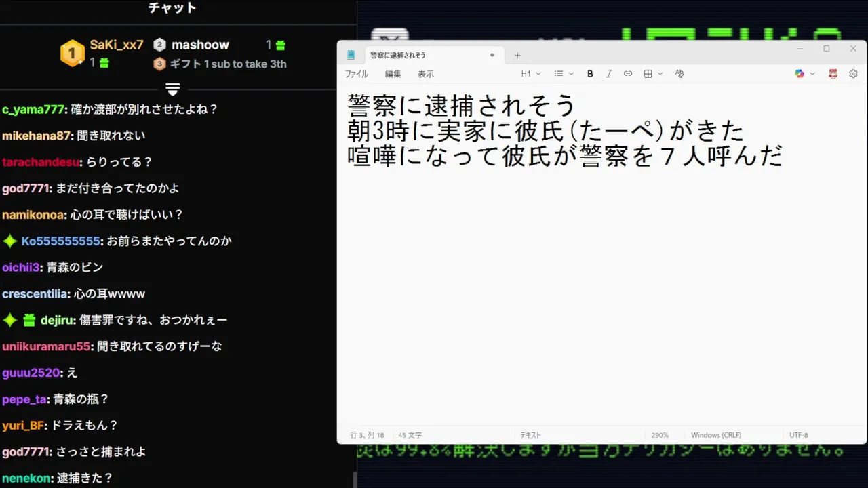Image resolution: width=868 pixels, height=488 pixels.
Task: Click message まだ付き合ってたのかよ from god7771
Action: pyautogui.click(x=118, y=188)
